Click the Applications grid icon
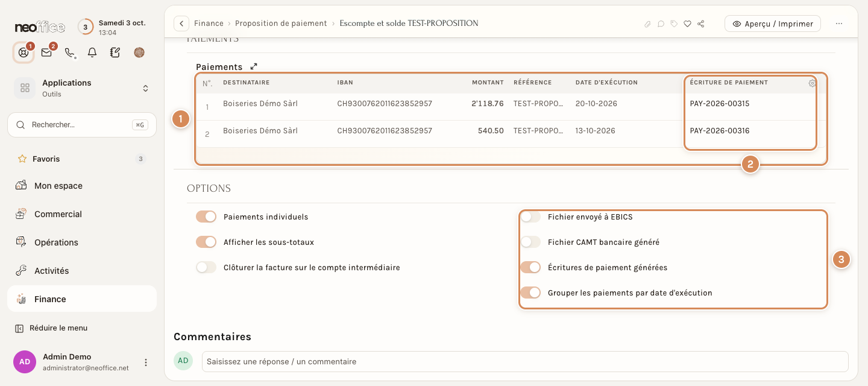This screenshot has width=868, height=386. (x=25, y=88)
